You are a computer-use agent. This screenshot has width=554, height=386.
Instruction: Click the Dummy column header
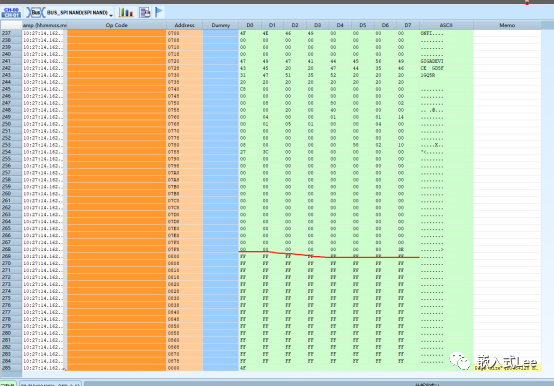tap(220, 25)
